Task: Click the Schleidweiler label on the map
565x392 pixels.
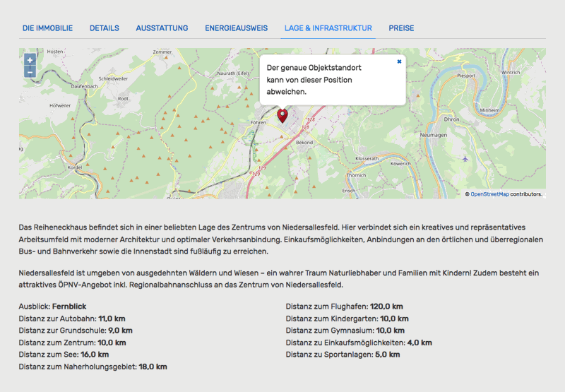Action: (113, 78)
